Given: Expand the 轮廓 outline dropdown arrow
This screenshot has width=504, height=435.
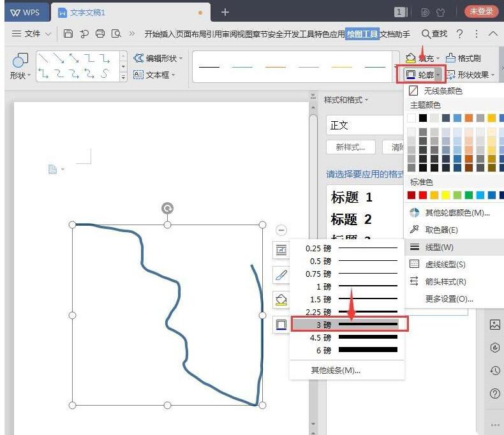Looking at the screenshot, I should [438, 75].
